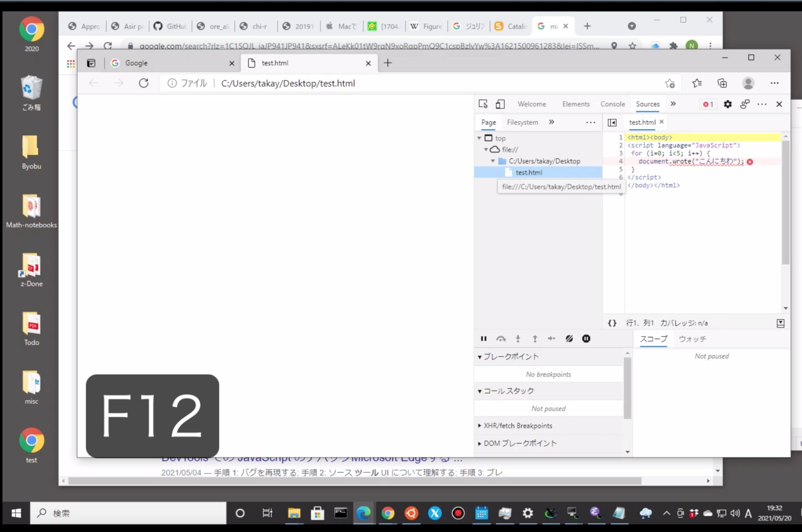
Task: Open the Edge profile avatar
Action: [748, 83]
